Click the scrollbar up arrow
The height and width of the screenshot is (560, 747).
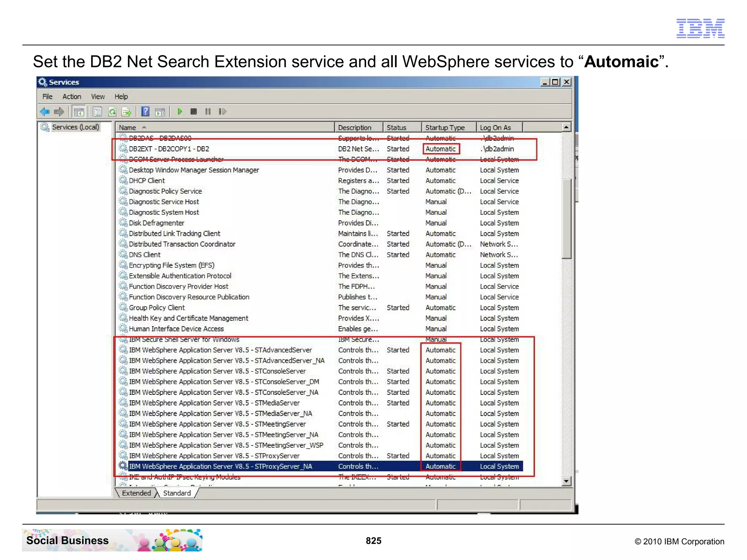(566, 127)
